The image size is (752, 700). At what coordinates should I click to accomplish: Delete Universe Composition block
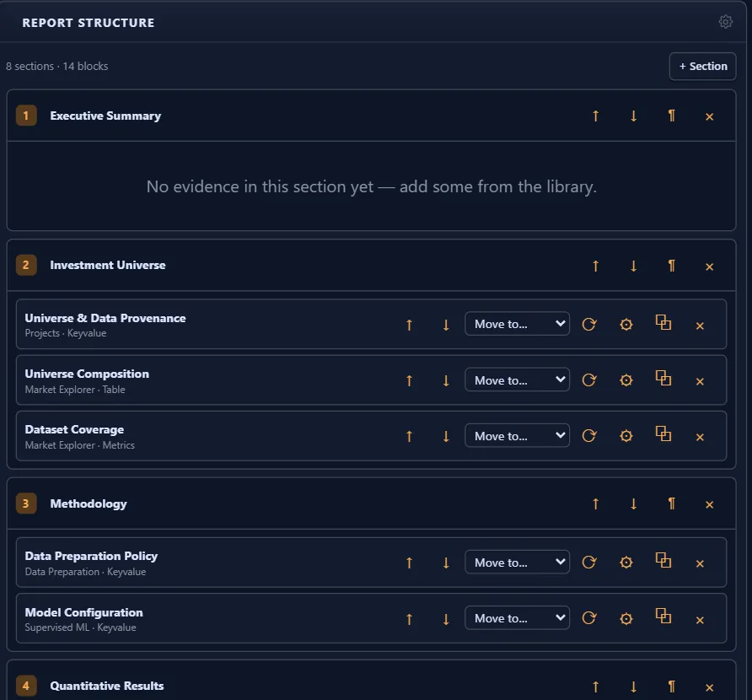click(x=700, y=381)
